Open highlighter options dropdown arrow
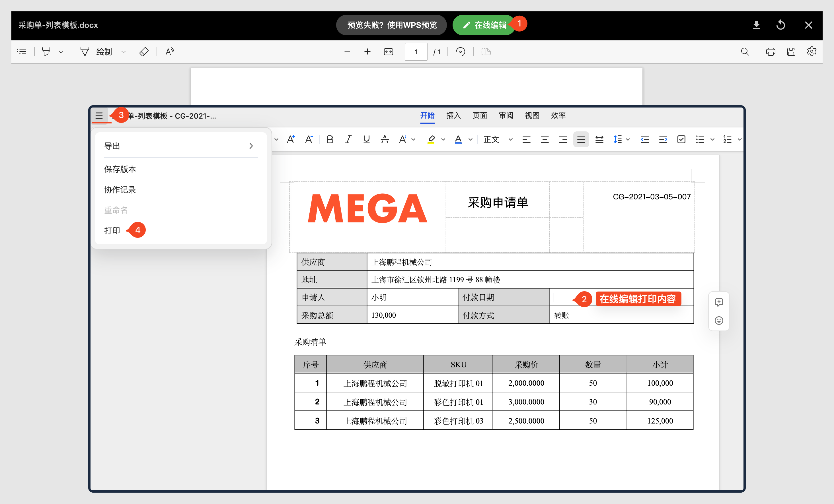 tap(61, 52)
